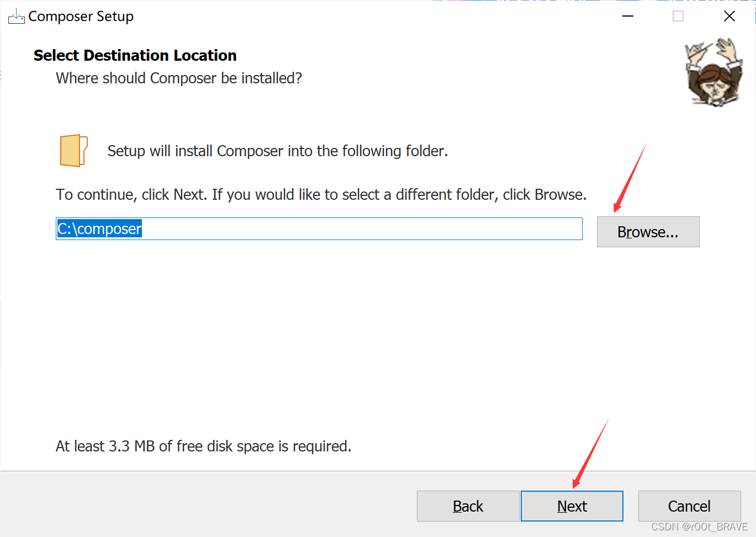Click the Composer conductor logo image
The image size is (756, 537).
(x=713, y=72)
